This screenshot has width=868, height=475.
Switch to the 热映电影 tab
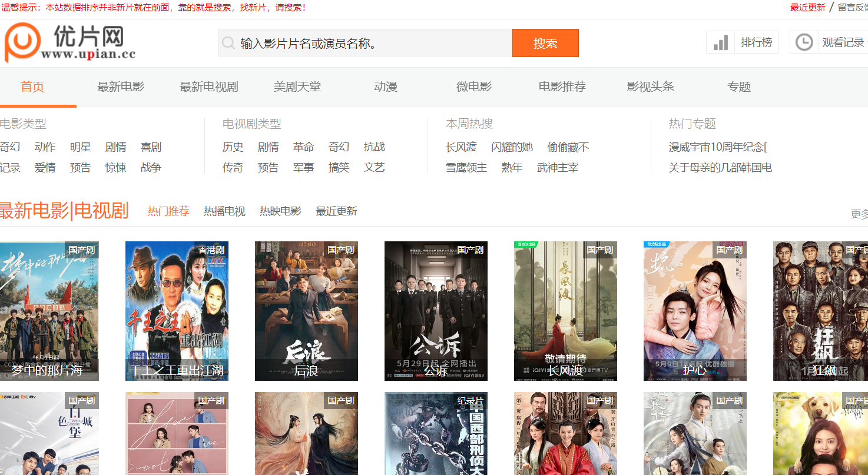[280, 211]
